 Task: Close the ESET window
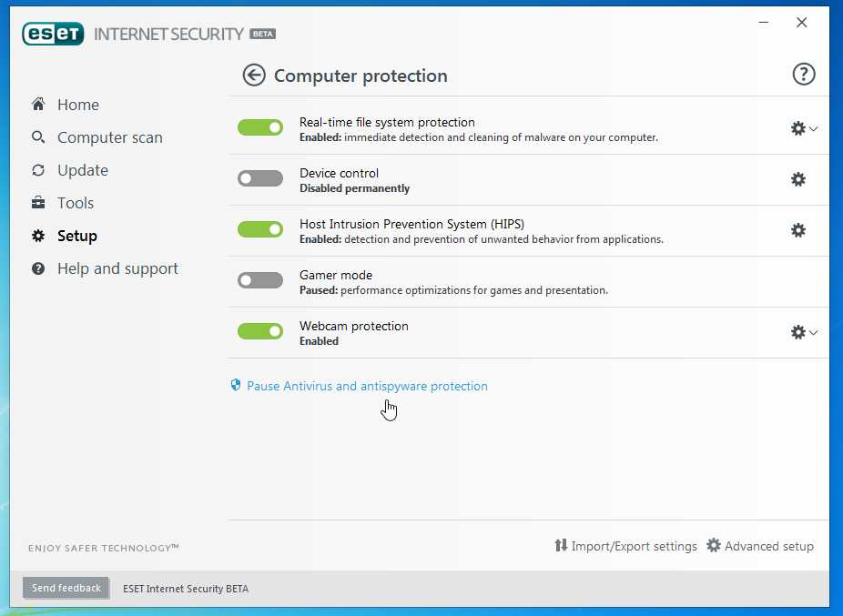point(801,23)
